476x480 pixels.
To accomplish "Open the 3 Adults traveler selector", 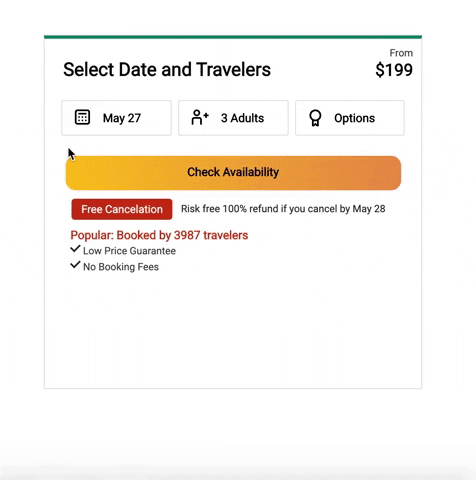I will tap(233, 118).
